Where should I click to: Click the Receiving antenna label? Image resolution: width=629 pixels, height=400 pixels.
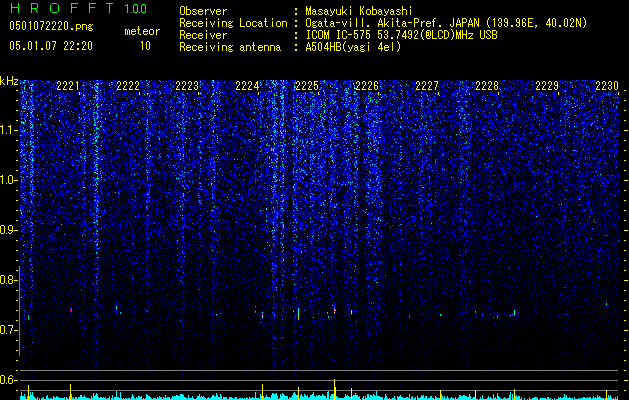coord(230,47)
